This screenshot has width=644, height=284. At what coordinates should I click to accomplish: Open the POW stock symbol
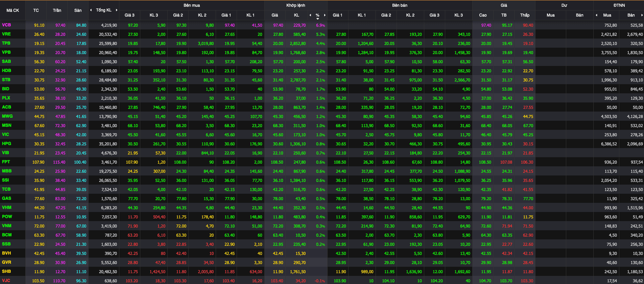point(7,217)
